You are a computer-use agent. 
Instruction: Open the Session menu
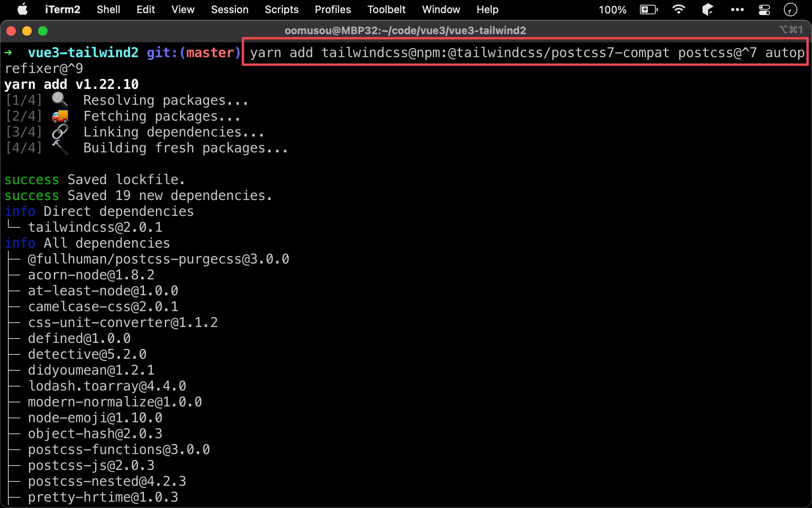tap(230, 10)
